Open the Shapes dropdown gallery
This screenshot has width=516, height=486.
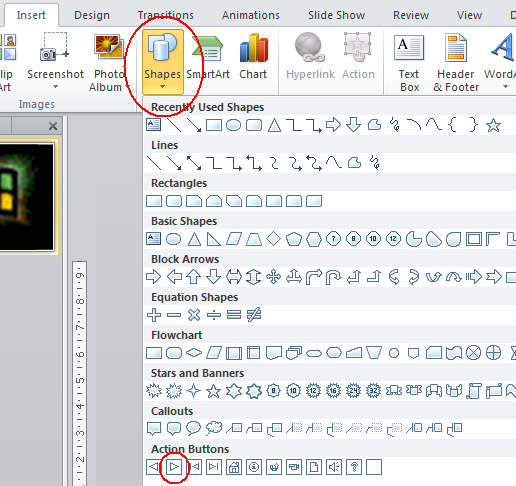click(x=163, y=62)
